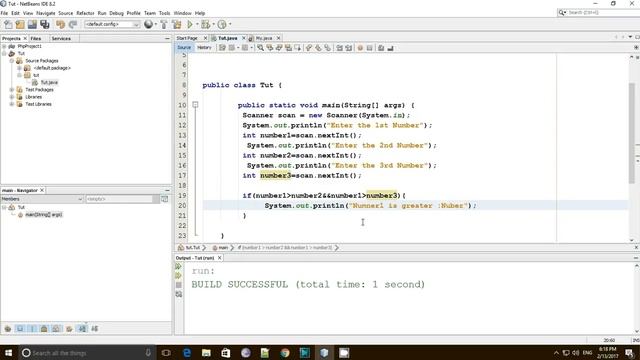The height and width of the screenshot is (360, 640).
Task: Toggle Sort by Name in Navigator
Action: click(82, 329)
